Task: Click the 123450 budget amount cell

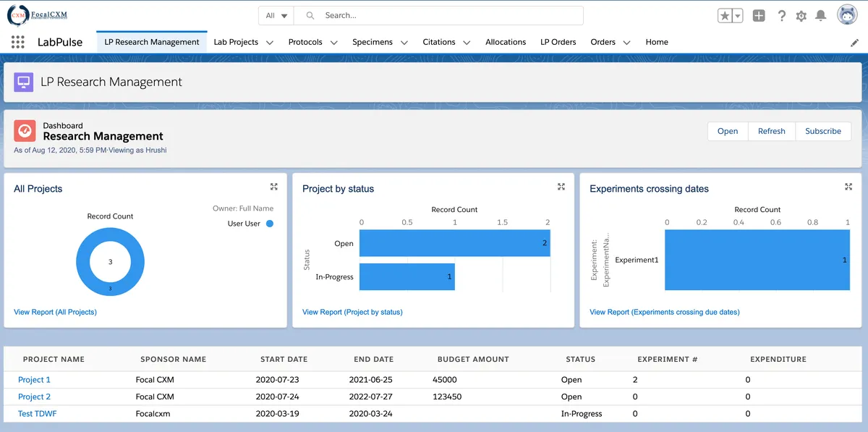Action: 447,397
